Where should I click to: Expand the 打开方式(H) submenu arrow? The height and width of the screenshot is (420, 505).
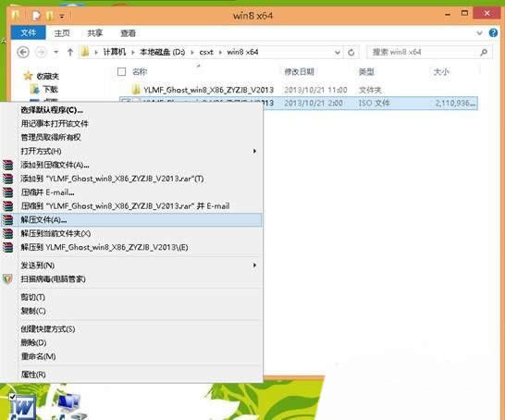pyautogui.click(x=254, y=151)
